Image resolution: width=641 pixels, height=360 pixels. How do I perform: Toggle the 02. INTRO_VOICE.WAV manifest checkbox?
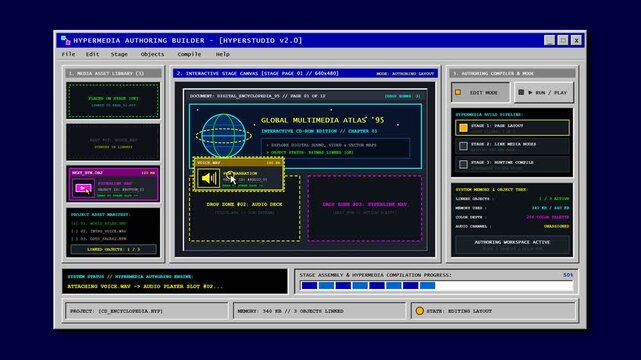(x=74, y=231)
